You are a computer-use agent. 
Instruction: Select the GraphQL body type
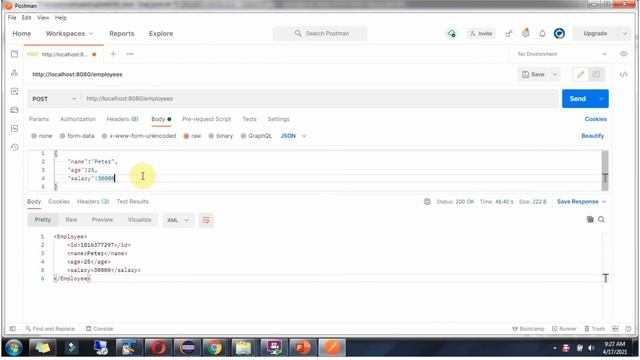click(256, 136)
